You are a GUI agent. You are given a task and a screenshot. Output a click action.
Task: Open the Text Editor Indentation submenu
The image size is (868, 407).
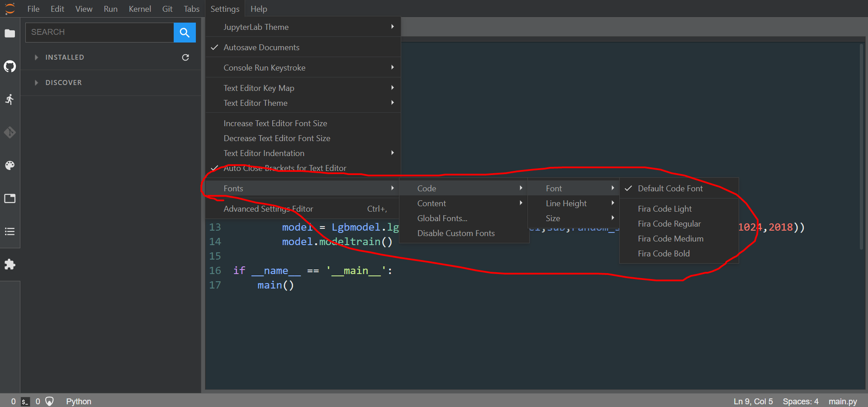pyautogui.click(x=303, y=153)
